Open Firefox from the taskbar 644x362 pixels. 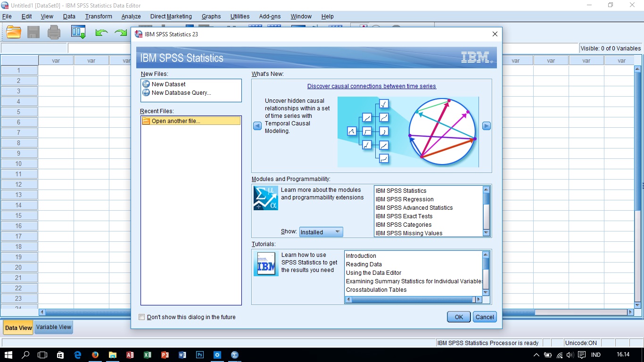pyautogui.click(x=95, y=355)
